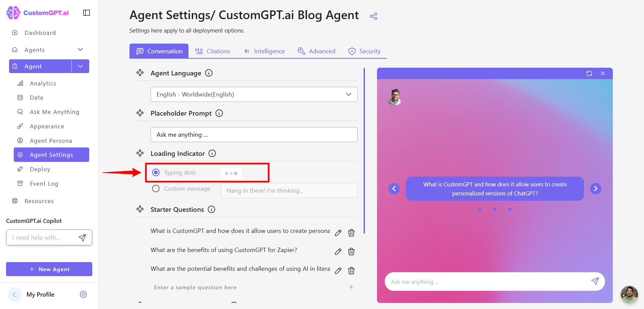Open Analytics in sidebar

click(43, 83)
